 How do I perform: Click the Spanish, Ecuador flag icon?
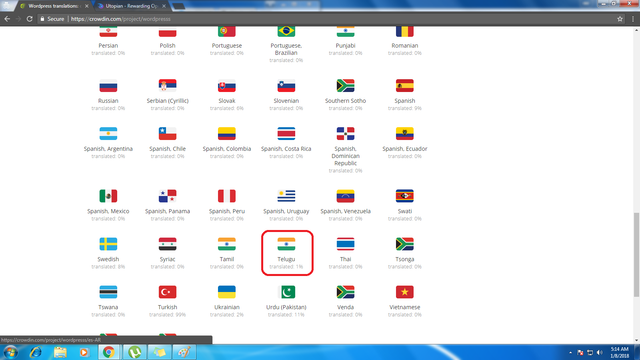(404, 134)
